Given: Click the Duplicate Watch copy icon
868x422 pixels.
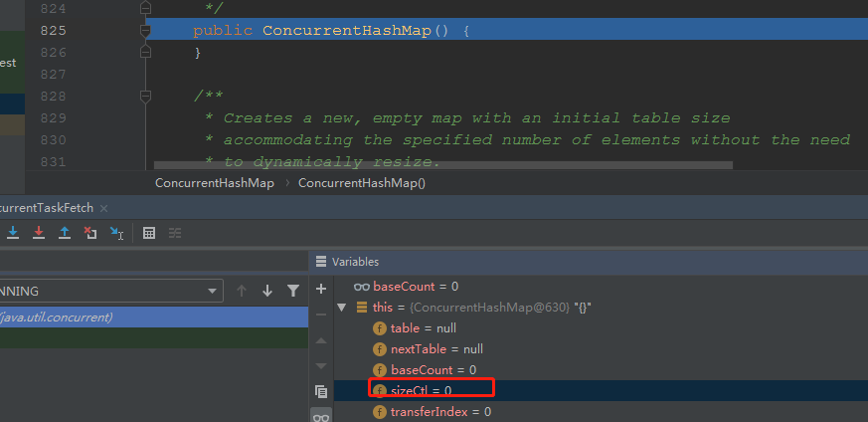Looking at the screenshot, I should 321,391.
